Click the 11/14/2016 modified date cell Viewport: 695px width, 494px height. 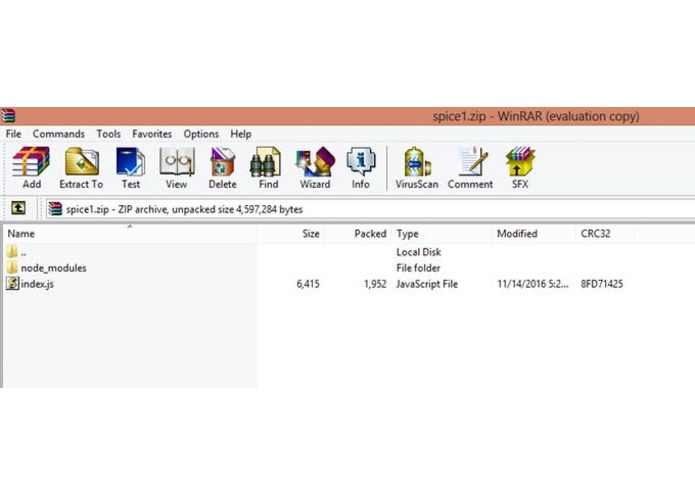pyautogui.click(x=532, y=284)
